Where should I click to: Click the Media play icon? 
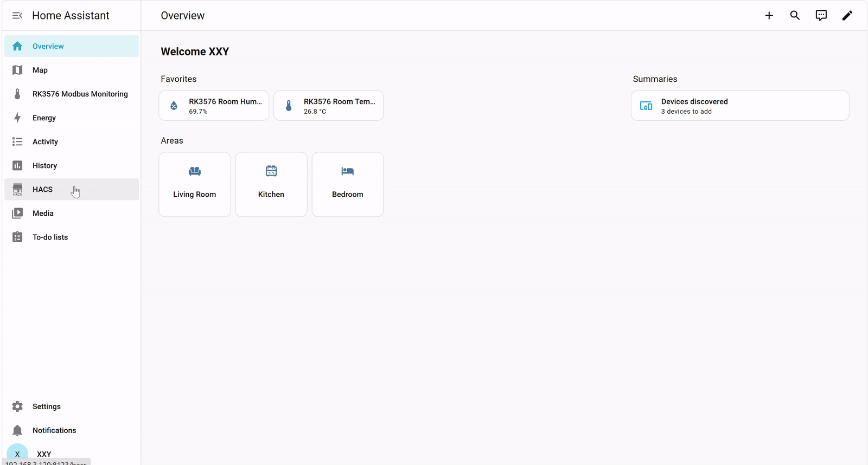[17, 213]
